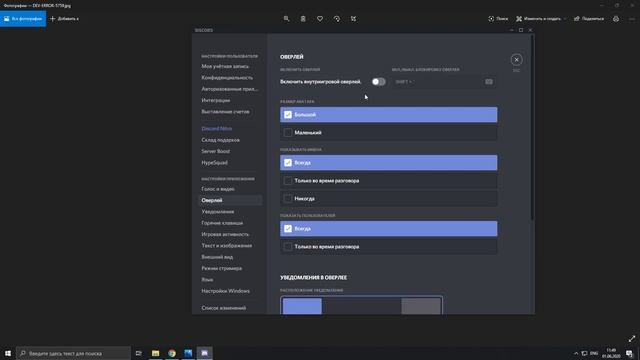Image resolution: width=640 pixels, height=360 pixels.
Task: Open the Изменить и создать dropdown
Action: (541, 19)
